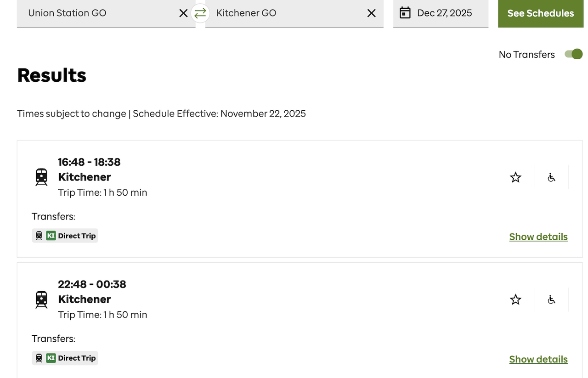The height and width of the screenshot is (378, 588).
Task: Swap origin and destination stations
Action: [200, 13]
